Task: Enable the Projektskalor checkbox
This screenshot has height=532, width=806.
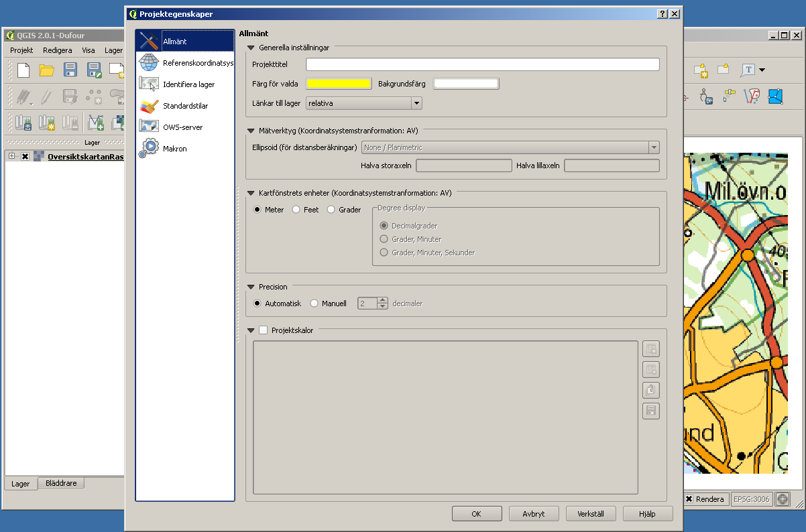Action: point(263,330)
